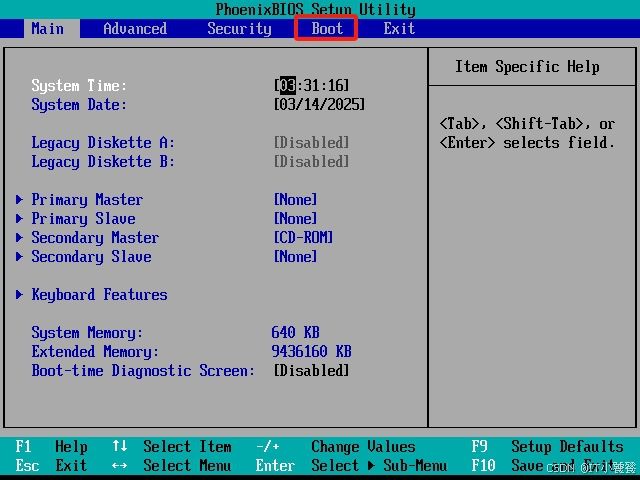Click System Memory 640 KB value
The height and width of the screenshot is (480, 640).
click(x=296, y=332)
